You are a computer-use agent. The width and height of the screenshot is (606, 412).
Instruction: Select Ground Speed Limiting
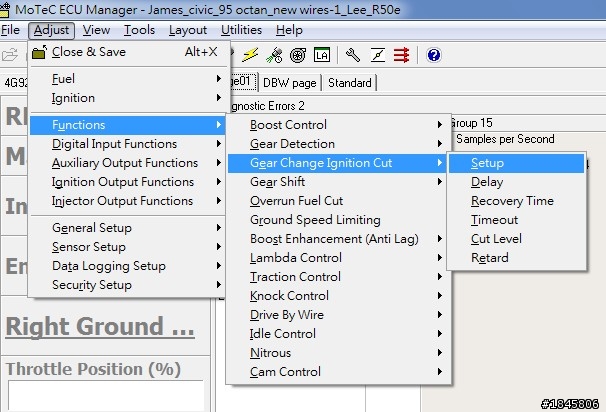(338, 220)
